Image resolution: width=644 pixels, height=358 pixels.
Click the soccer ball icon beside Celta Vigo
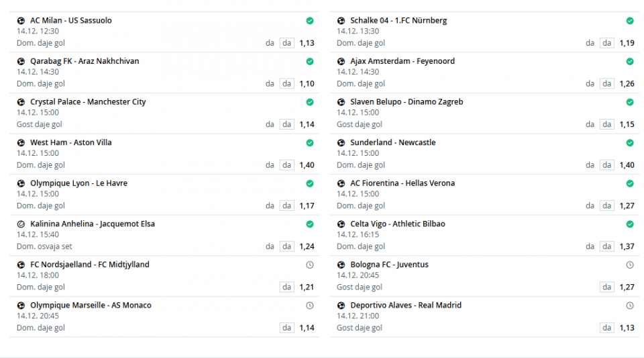coord(341,224)
